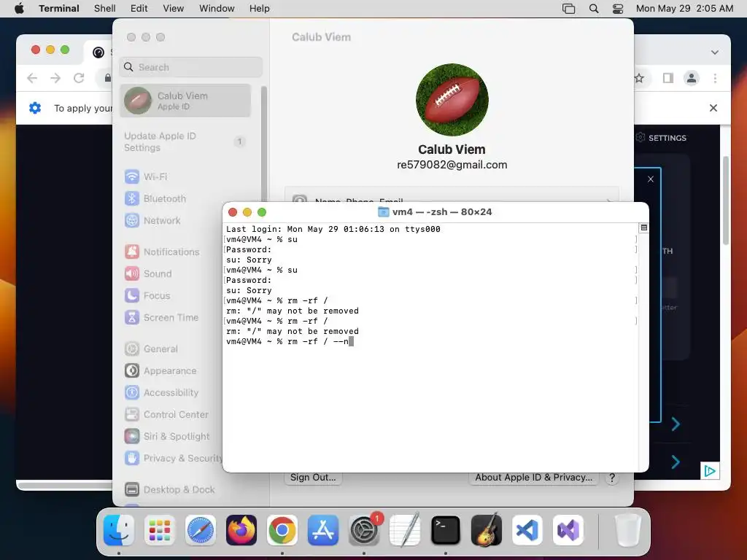
Task: Open Visual Studio from the Dock
Action: [568, 530]
